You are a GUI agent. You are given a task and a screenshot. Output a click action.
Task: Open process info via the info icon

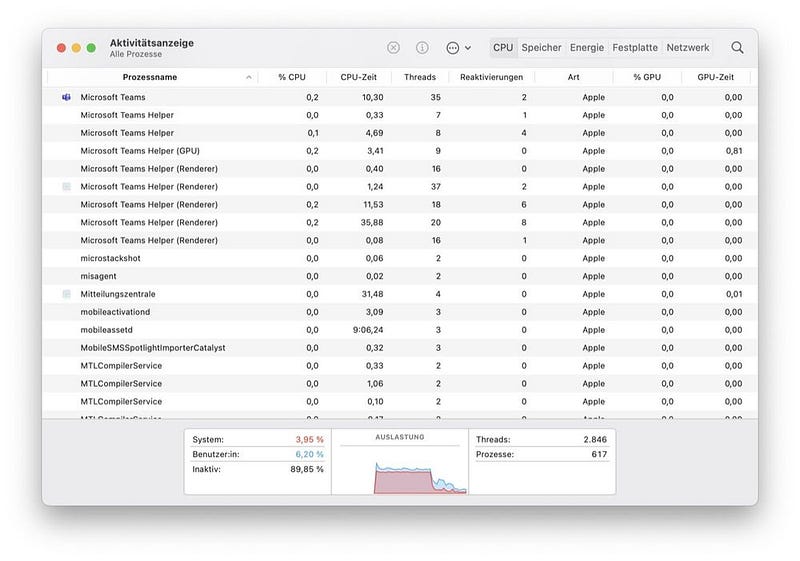click(422, 47)
